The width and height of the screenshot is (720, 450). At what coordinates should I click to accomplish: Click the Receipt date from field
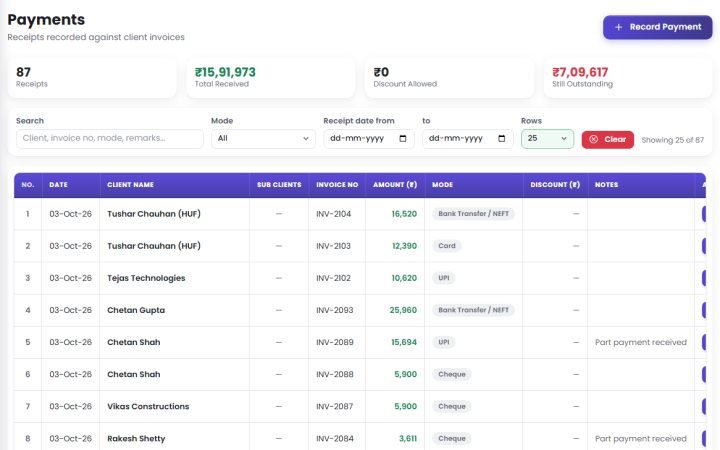point(369,139)
